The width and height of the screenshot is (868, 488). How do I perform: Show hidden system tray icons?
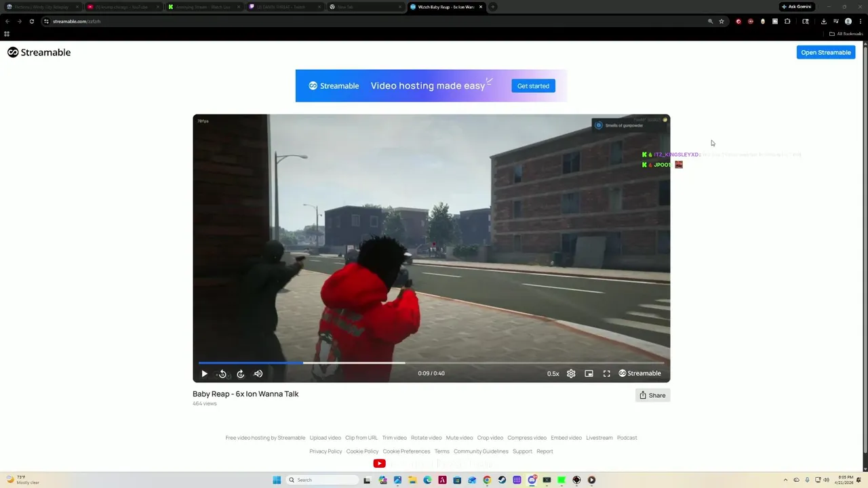click(x=785, y=480)
